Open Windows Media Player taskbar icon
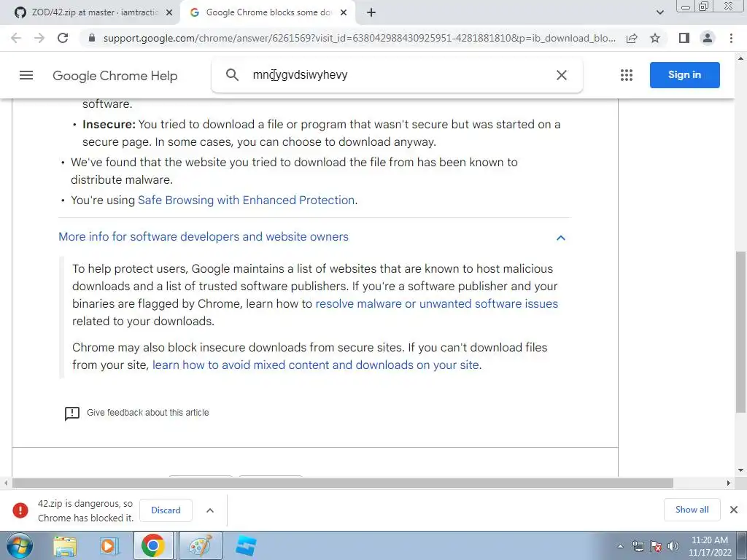The width and height of the screenshot is (747, 560). [x=109, y=546]
